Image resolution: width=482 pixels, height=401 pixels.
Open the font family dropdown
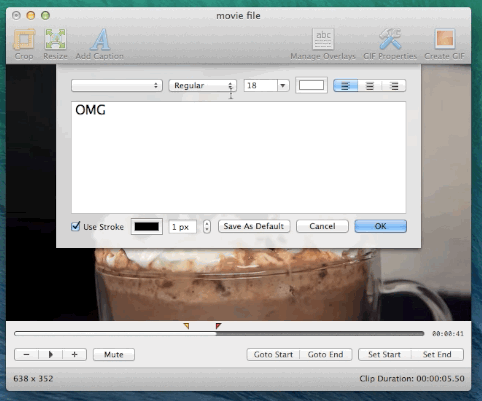tap(117, 86)
